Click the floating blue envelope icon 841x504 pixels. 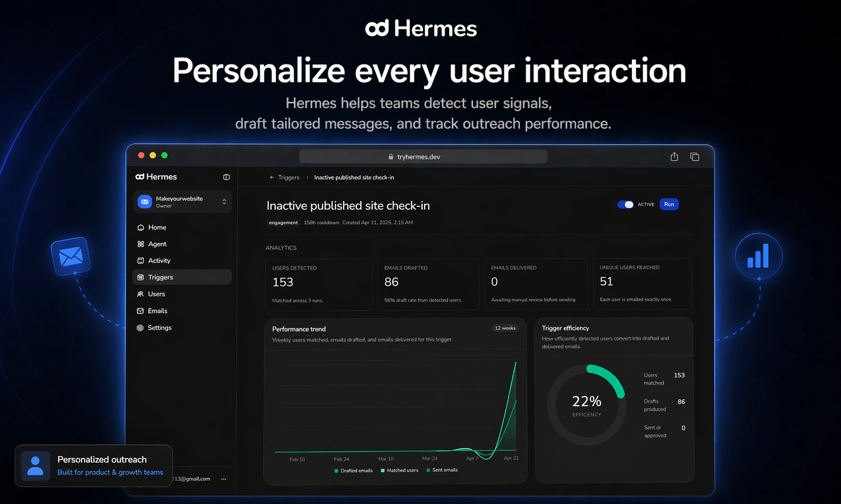[x=71, y=256]
